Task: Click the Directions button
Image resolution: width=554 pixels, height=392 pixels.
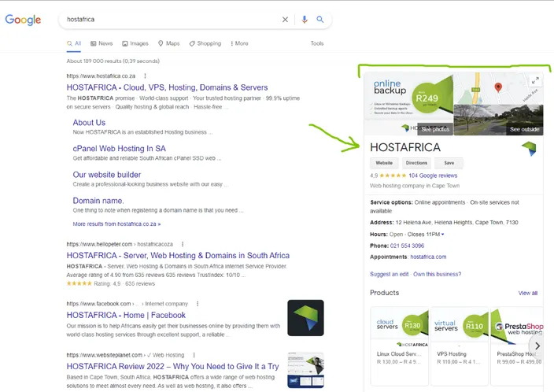Action: [x=416, y=163]
